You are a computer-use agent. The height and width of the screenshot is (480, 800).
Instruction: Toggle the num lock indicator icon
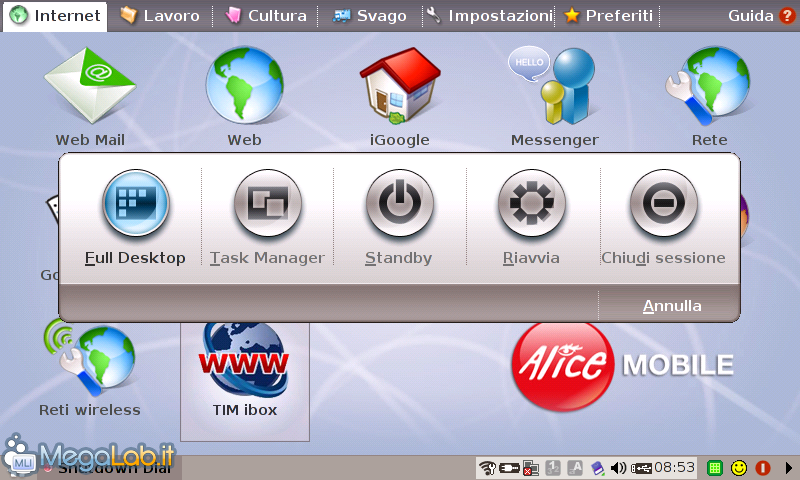click(553, 468)
